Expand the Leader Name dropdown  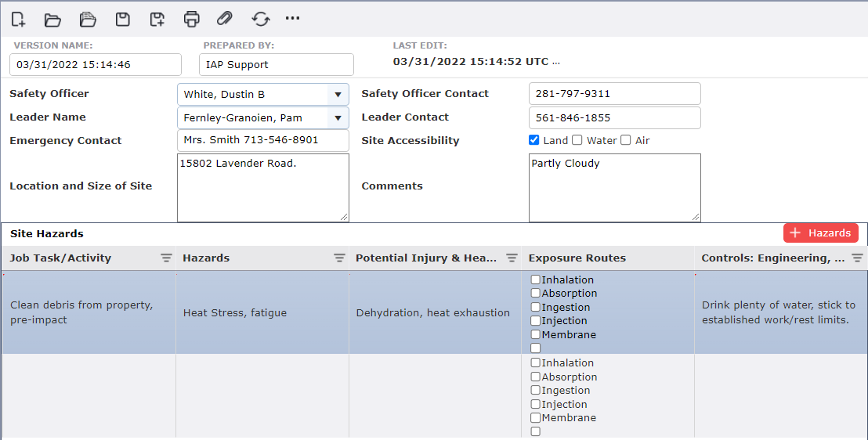[x=338, y=118]
